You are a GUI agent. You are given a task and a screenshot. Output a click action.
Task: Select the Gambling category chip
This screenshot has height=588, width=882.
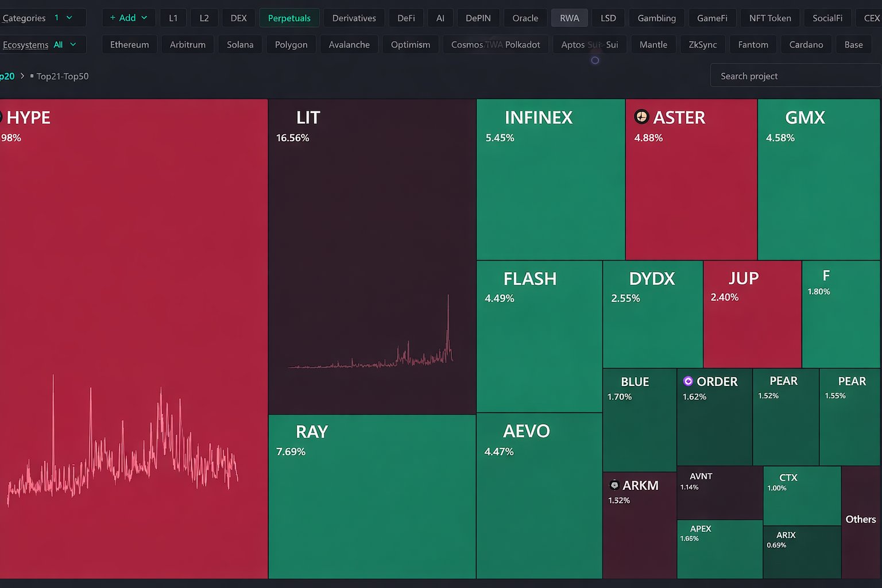pos(657,18)
